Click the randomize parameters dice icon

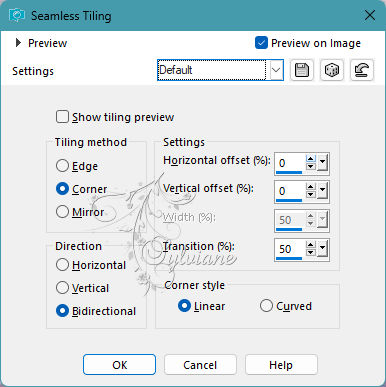(332, 70)
